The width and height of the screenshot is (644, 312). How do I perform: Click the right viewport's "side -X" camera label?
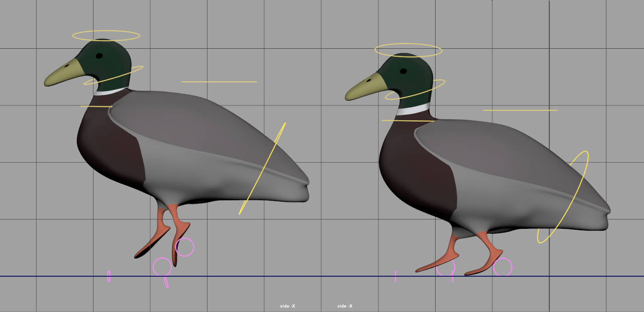(x=345, y=306)
